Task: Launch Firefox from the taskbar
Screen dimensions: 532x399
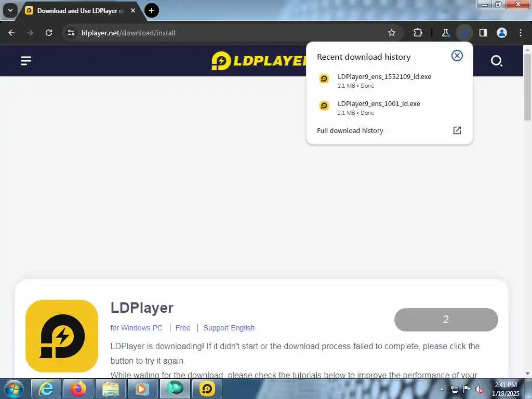Action: 78,389
